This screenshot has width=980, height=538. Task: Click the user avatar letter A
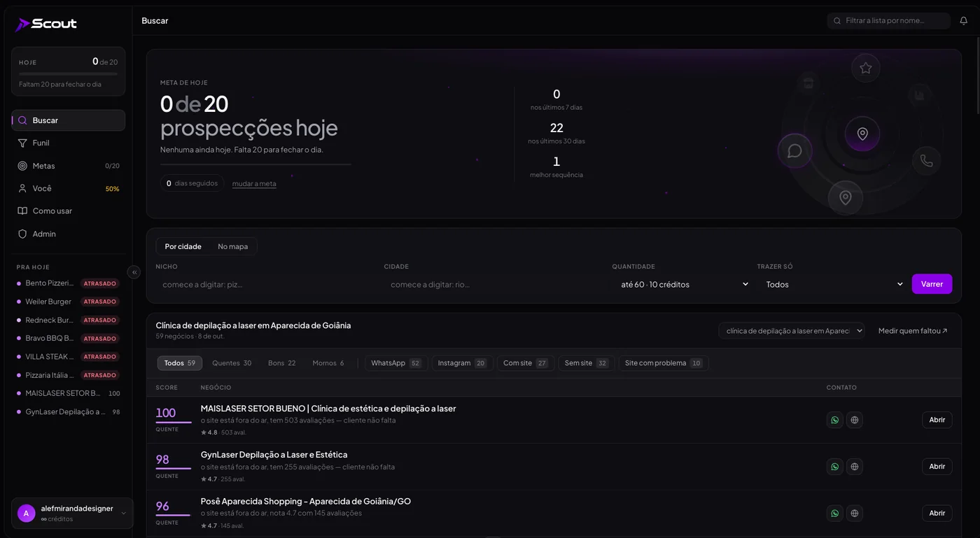point(26,514)
